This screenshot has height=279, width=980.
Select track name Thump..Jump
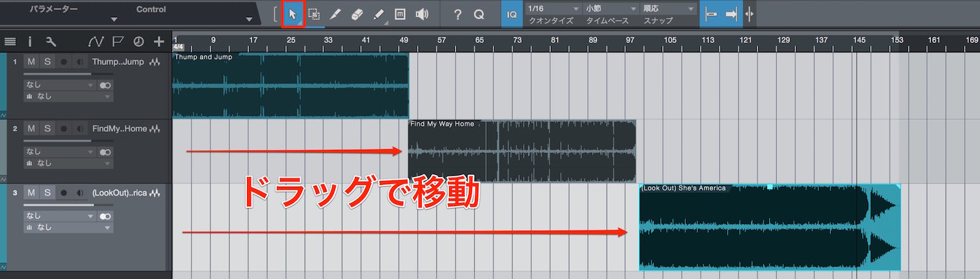click(x=119, y=62)
